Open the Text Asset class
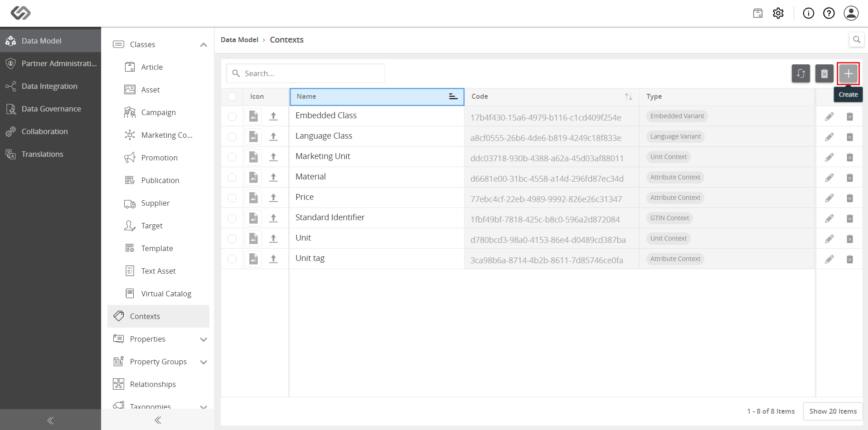Image resolution: width=868 pixels, height=430 pixels. point(158,271)
